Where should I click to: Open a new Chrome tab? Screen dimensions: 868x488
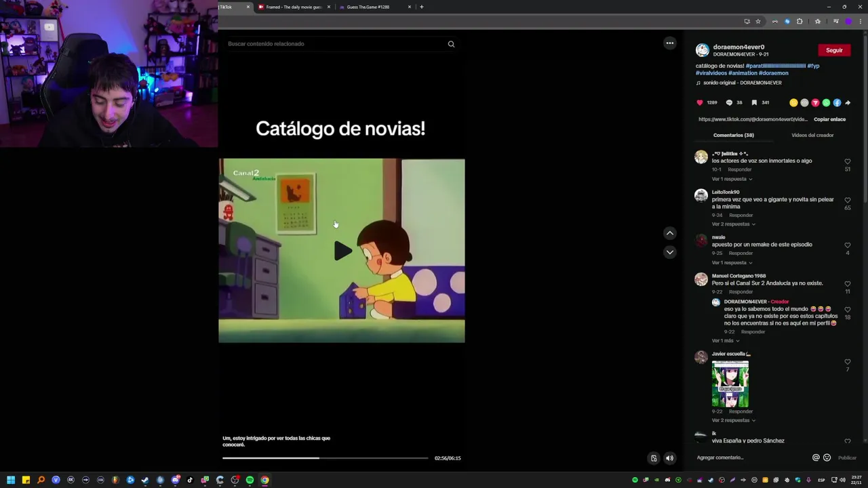[422, 7]
